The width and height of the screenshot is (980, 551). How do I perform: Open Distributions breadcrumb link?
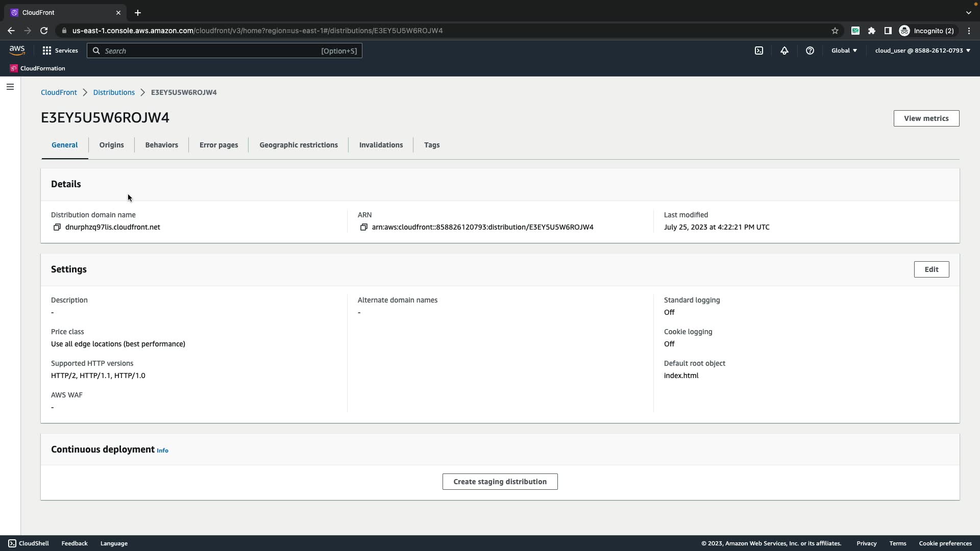click(x=114, y=92)
